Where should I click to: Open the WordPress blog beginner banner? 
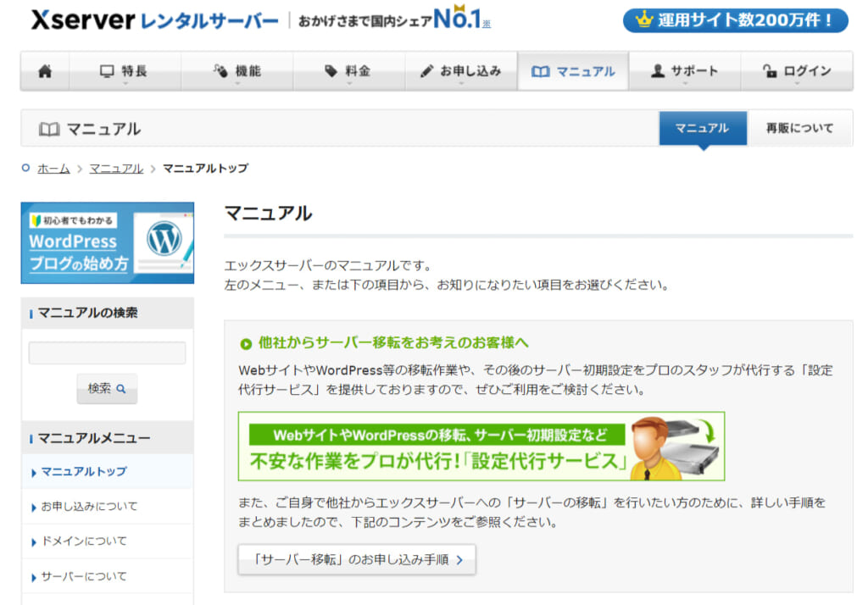click(108, 242)
